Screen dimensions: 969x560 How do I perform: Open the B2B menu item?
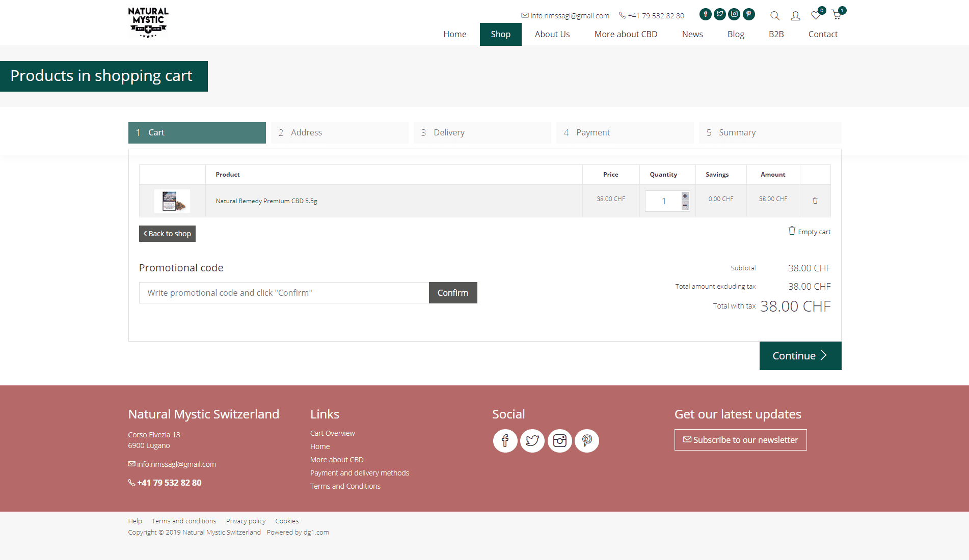click(776, 34)
